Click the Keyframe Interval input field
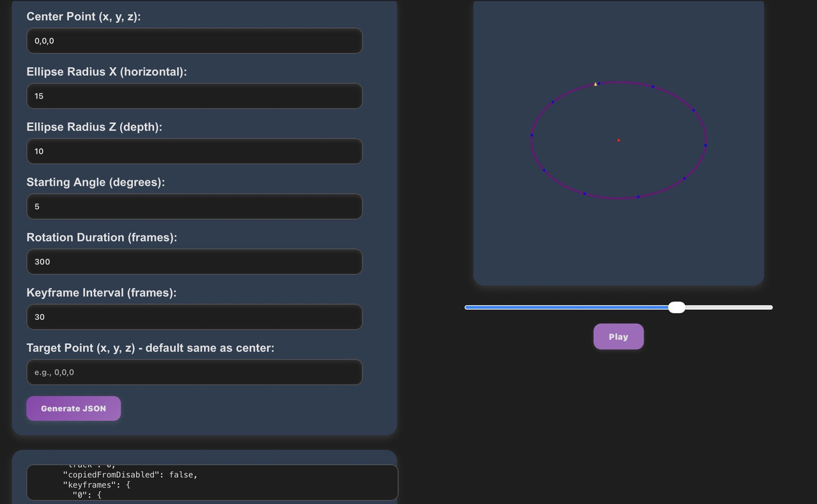This screenshot has width=817, height=504. pos(194,317)
